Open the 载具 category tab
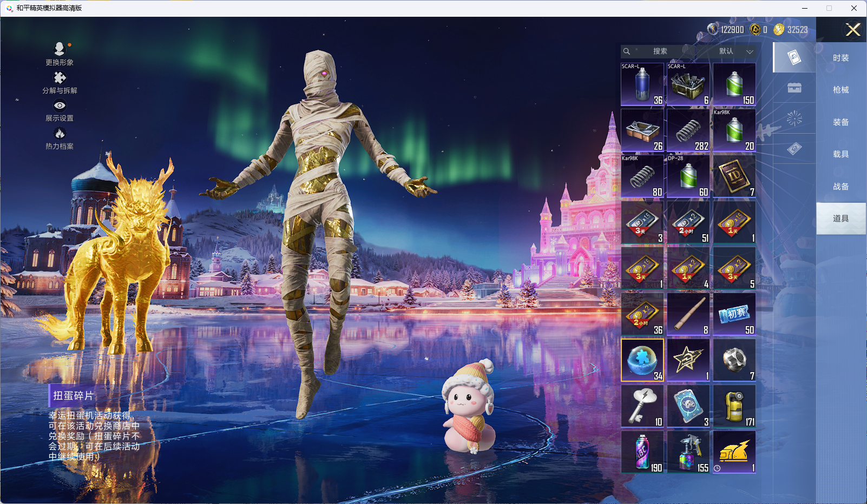Screen dimensions: 867x504 pyautogui.click(x=840, y=154)
